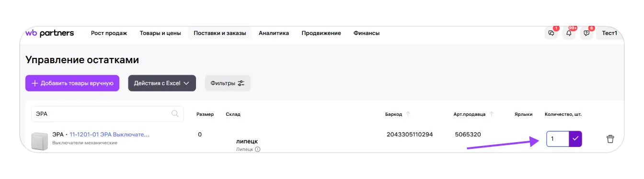Open the Тест1 account menu
The height and width of the screenshot is (179, 644).
(x=609, y=33)
